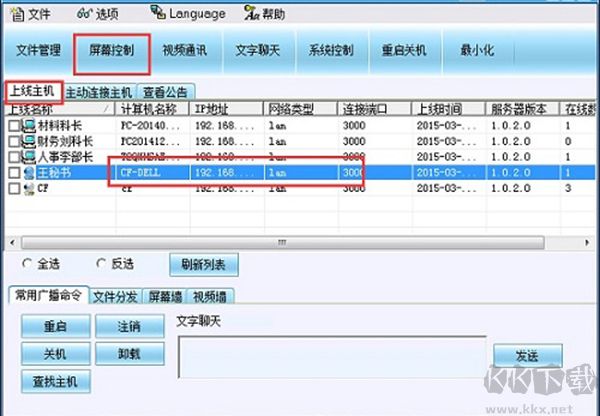Click the 文件管理 toolbar button

click(38, 51)
